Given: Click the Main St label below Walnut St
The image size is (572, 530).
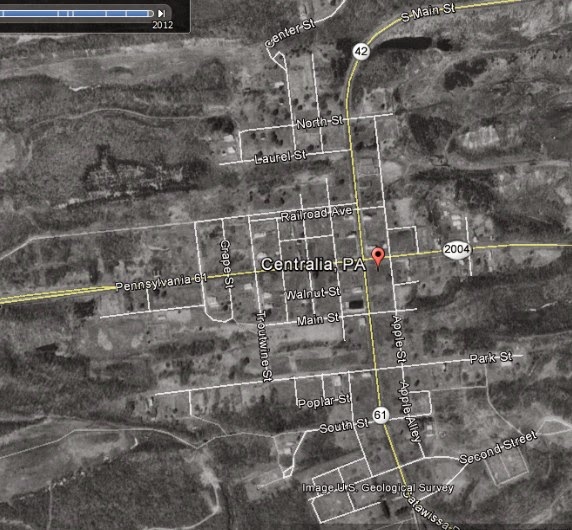Looking at the screenshot, I should 317,319.
